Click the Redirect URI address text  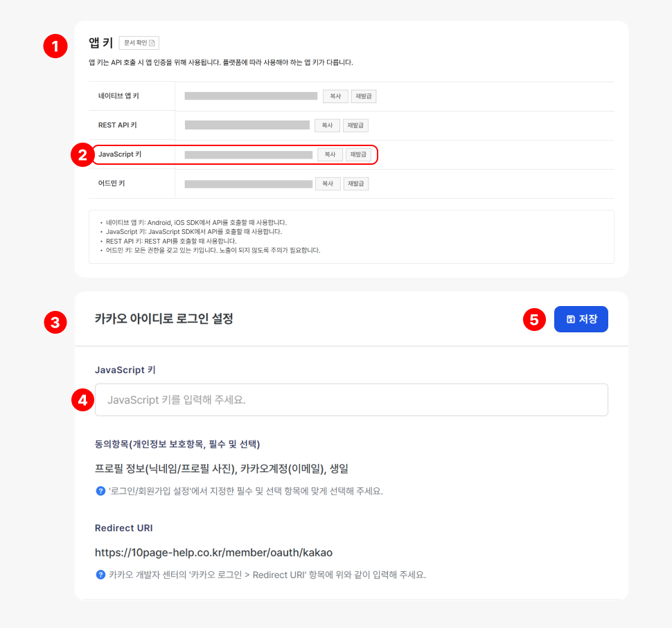pos(213,553)
